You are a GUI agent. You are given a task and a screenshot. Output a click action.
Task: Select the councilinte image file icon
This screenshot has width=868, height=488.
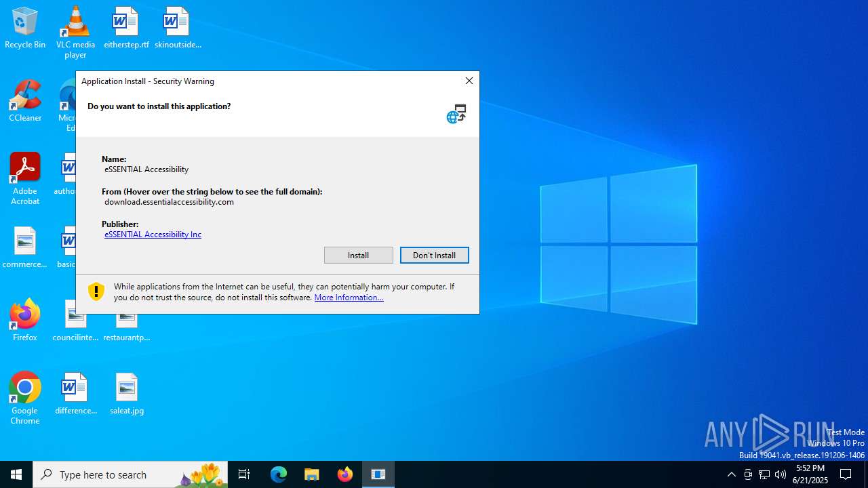[75, 321]
